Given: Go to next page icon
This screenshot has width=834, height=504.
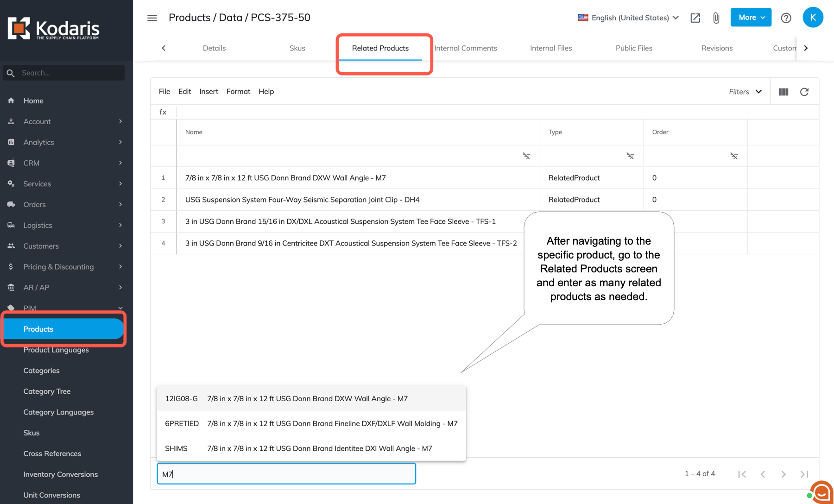Looking at the screenshot, I should point(783,474).
